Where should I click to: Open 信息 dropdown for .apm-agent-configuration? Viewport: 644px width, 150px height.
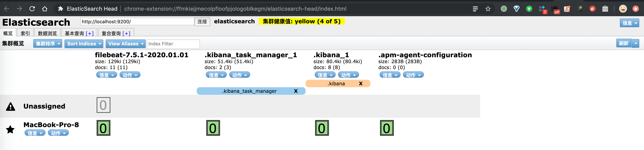pyautogui.click(x=390, y=75)
